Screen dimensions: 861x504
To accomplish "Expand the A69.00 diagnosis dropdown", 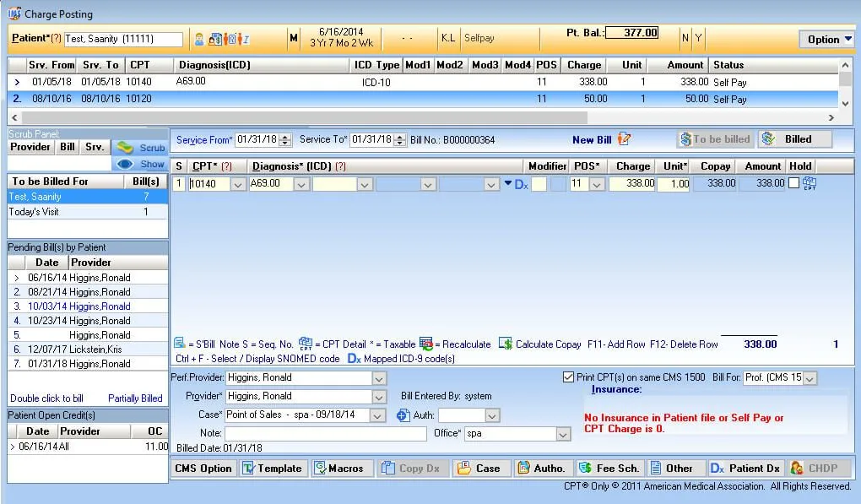I will (x=301, y=185).
